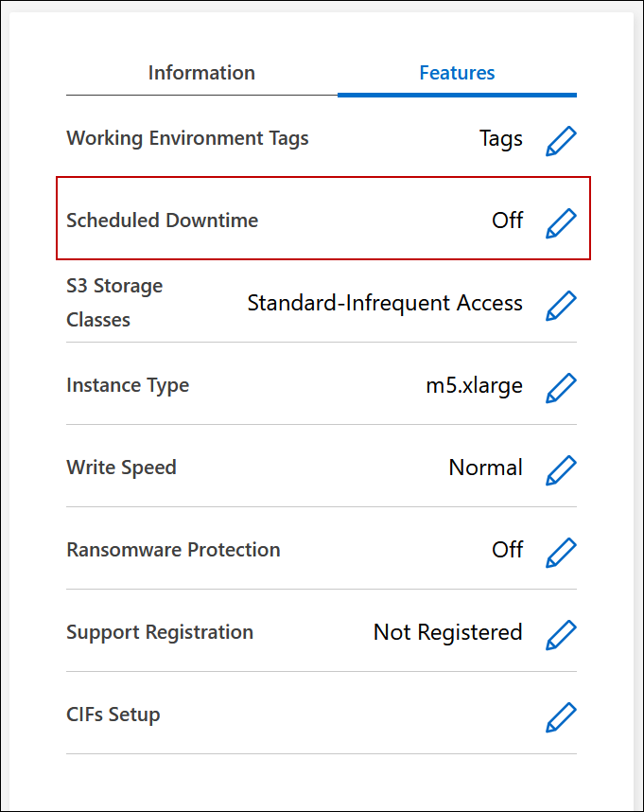The width and height of the screenshot is (644, 812).
Task: Click the CIFs Setup label
Action: tap(113, 715)
